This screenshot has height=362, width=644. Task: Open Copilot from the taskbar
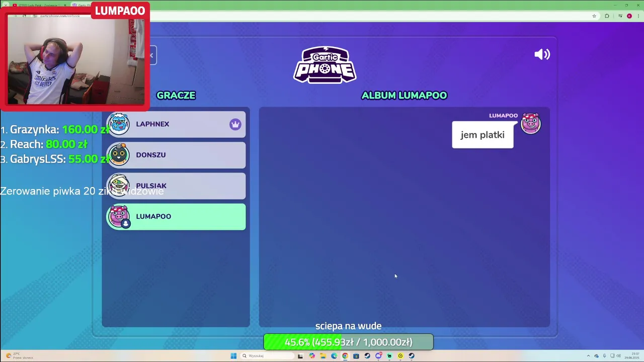312,356
